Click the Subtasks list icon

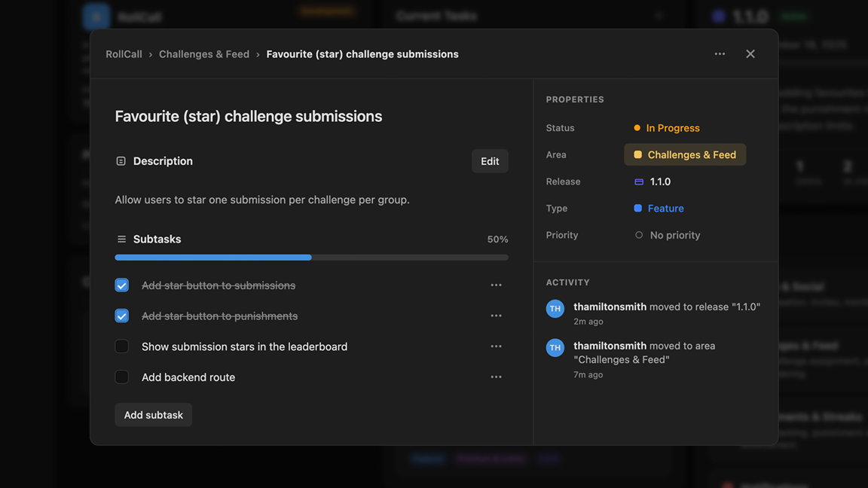121,239
